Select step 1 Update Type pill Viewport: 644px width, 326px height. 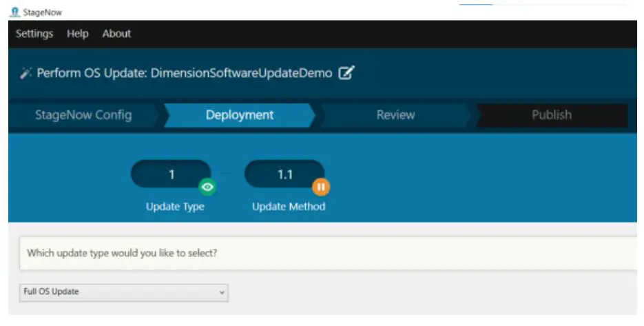point(171,174)
